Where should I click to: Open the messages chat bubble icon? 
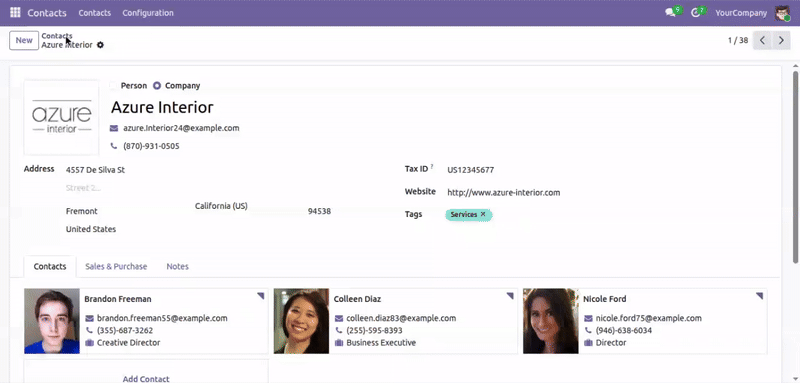pyautogui.click(x=670, y=13)
